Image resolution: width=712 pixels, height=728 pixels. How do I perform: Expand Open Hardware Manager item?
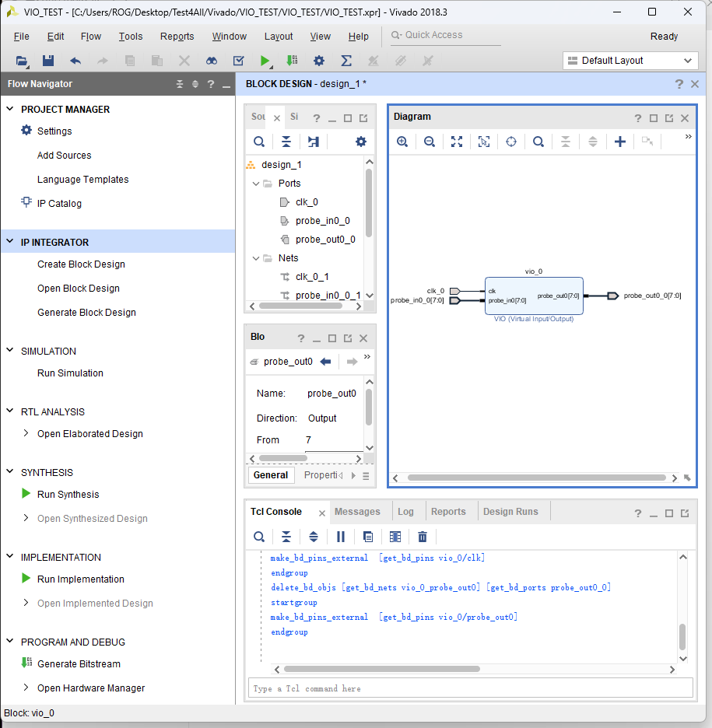26,688
